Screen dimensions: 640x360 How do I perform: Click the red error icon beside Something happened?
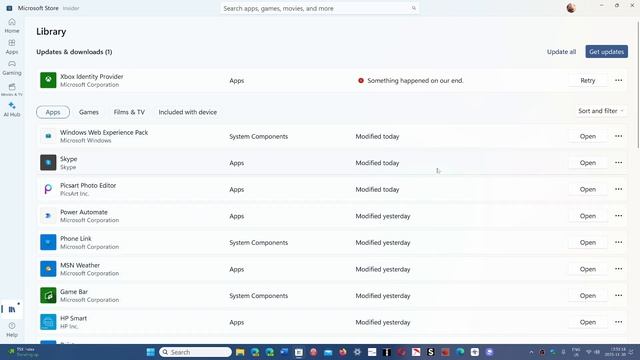point(361,80)
